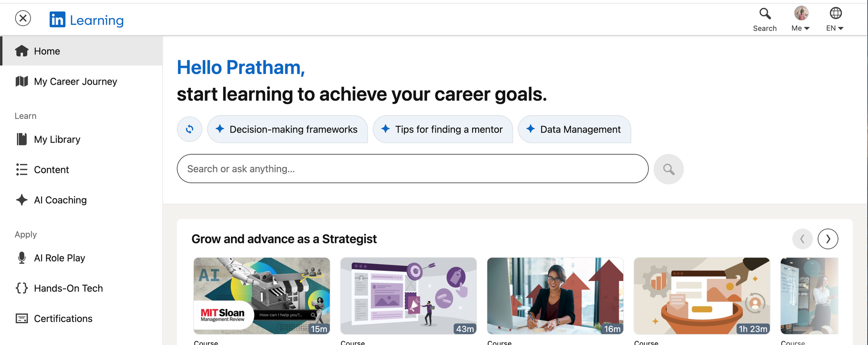
Task: Choose the Tips for finding a mentor chip
Action: point(443,129)
